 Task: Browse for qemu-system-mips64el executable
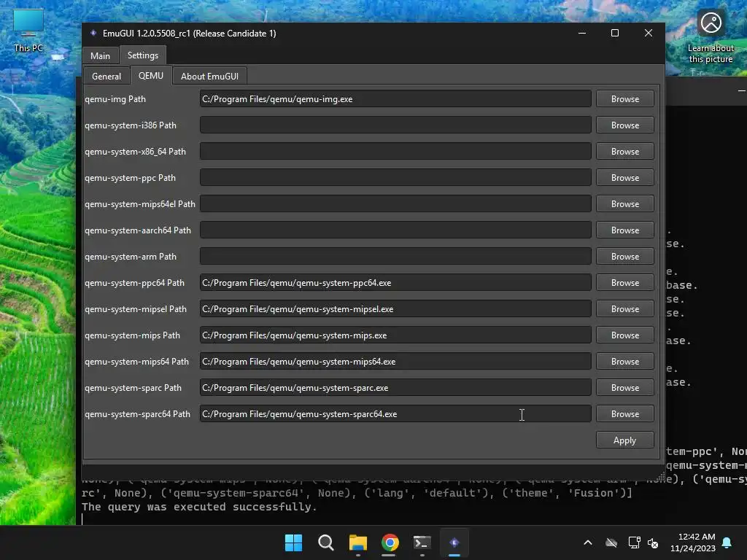tap(625, 204)
